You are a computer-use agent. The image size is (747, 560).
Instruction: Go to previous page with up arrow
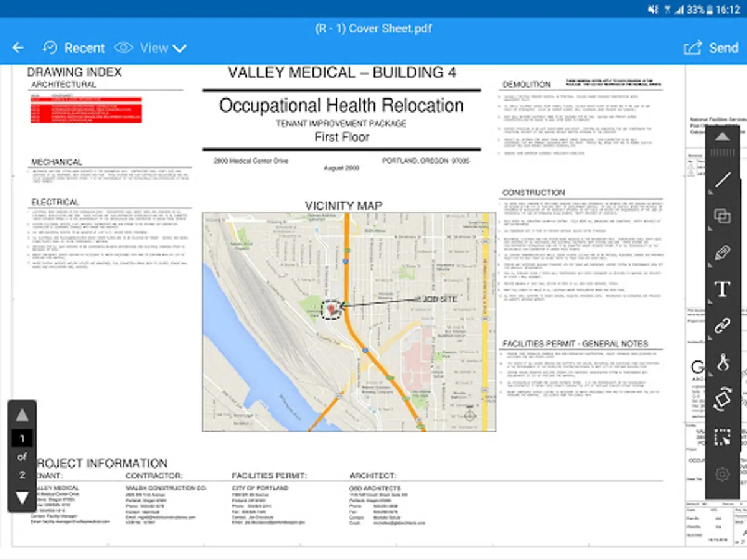(22, 415)
